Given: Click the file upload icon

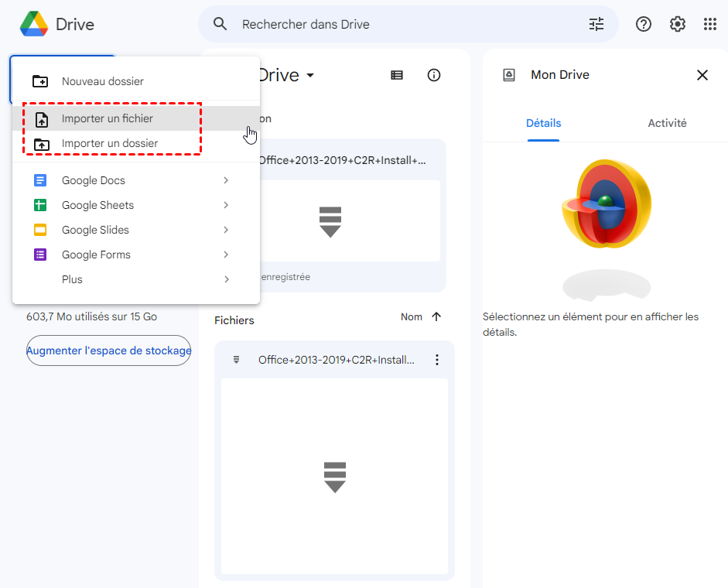Looking at the screenshot, I should 42,119.
